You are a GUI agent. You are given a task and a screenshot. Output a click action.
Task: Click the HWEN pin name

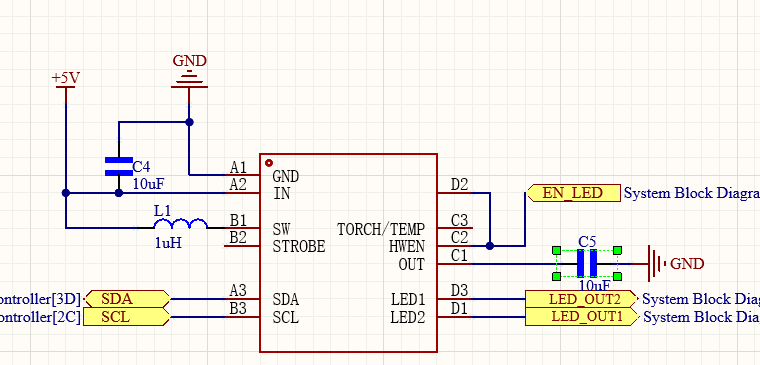[407, 247]
